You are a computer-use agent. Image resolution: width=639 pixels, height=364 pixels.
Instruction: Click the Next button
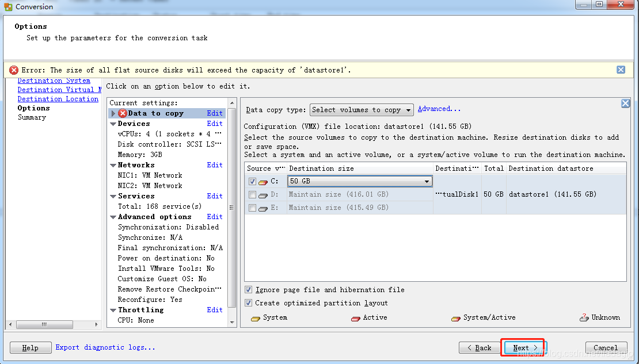pos(525,348)
